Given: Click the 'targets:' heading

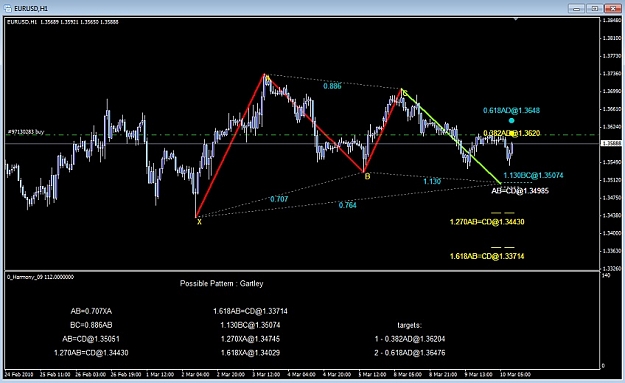Looking at the screenshot, I should [x=409, y=325].
